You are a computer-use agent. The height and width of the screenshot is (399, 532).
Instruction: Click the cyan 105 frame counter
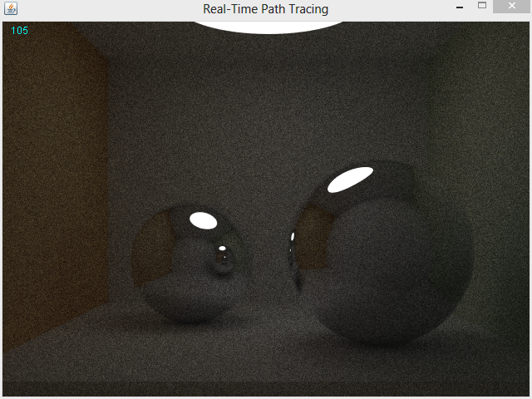click(19, 31)
